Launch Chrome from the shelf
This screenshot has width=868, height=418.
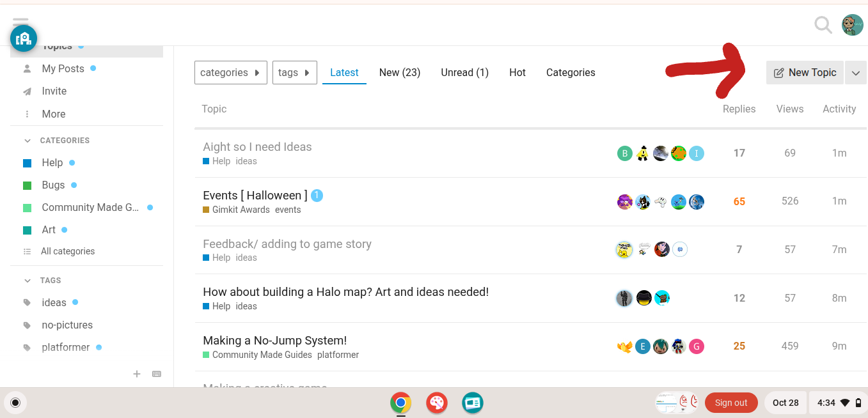point(401,403)
